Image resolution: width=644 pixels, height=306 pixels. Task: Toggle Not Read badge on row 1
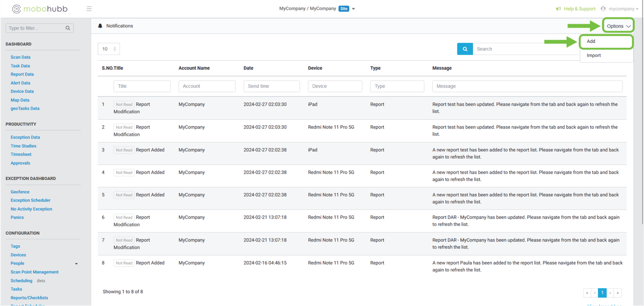(x=124, y=105)
